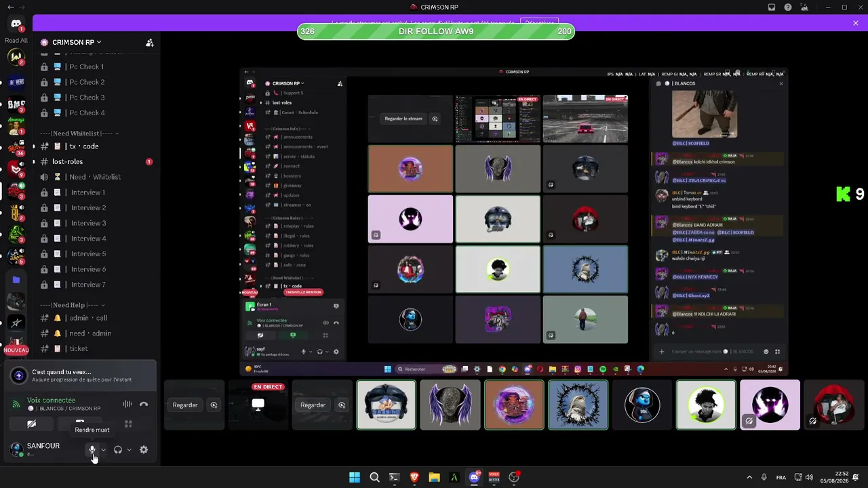The width and height of the screenshot is (868, 488).
Task: Click the Quest orb icon
Action: tap(19, 375)
